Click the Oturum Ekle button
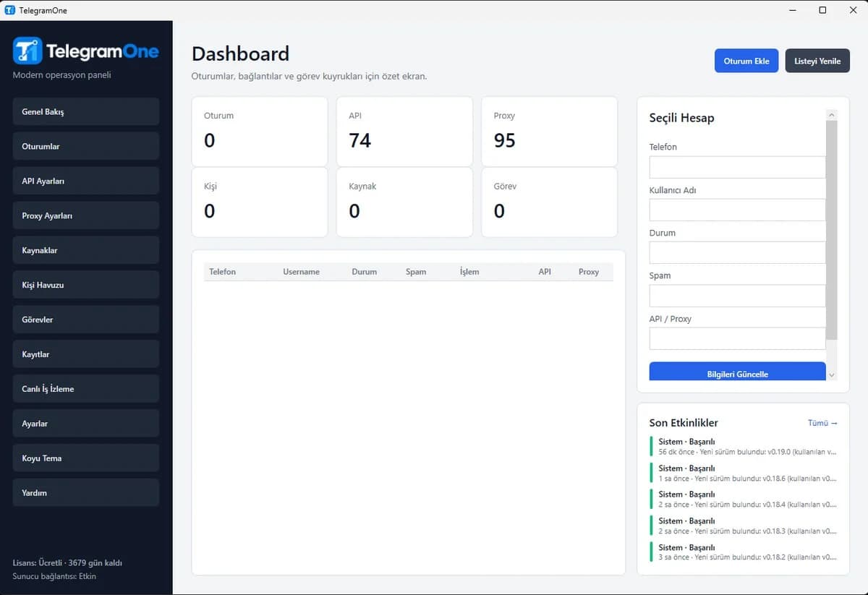This screenshot has height=595, width=868. [746, 61]
